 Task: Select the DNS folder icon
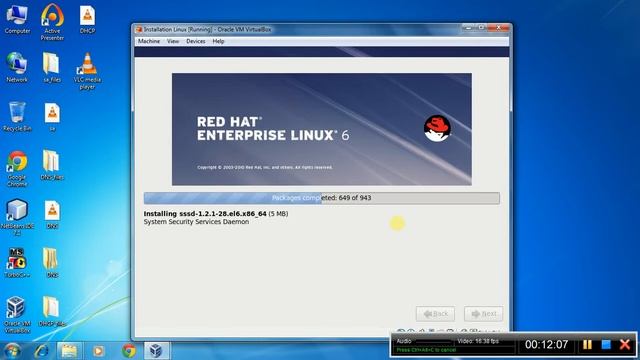point(52,263)
